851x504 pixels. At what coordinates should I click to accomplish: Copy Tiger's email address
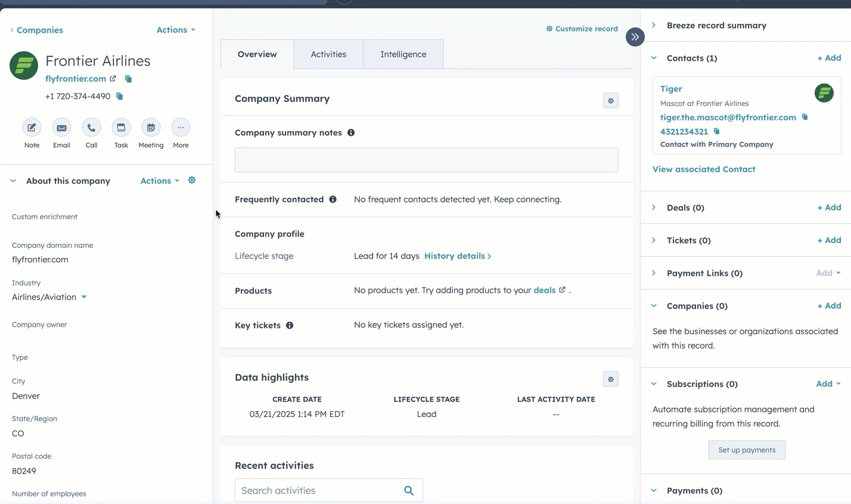click(x=805, y=117)
